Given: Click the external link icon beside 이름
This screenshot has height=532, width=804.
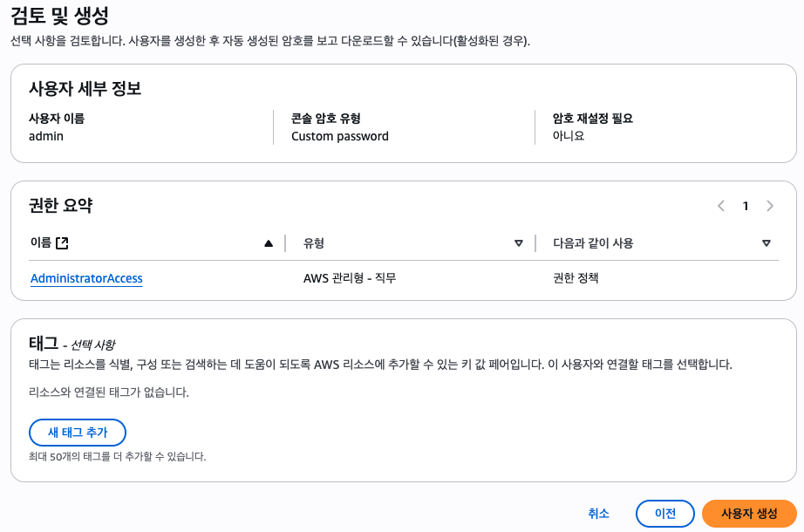Looking at the screenshot, I should [x=62, y=242].
